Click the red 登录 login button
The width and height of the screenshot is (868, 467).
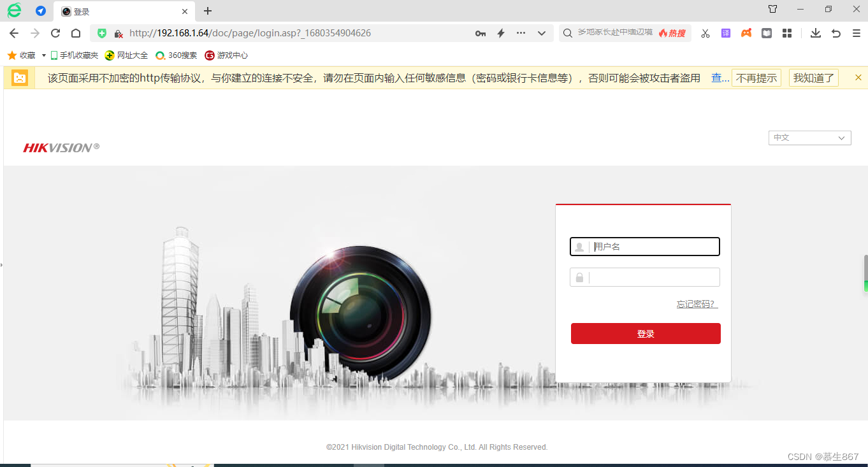(x=646, y=334)
